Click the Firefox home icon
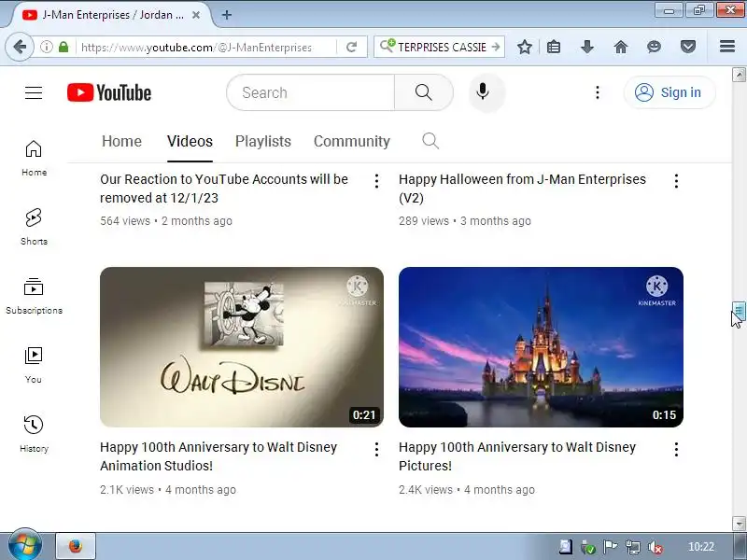Viewport: 747px width, 560px height. coord(620,47)
